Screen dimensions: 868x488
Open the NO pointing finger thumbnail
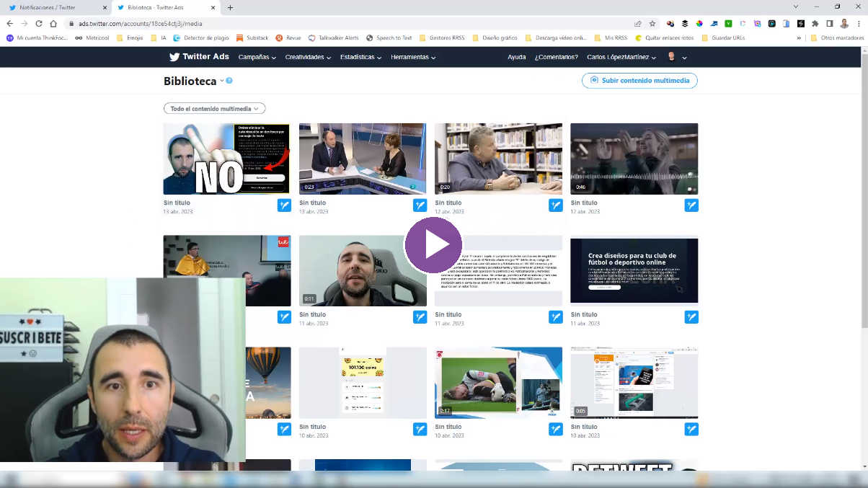[227, 159]
